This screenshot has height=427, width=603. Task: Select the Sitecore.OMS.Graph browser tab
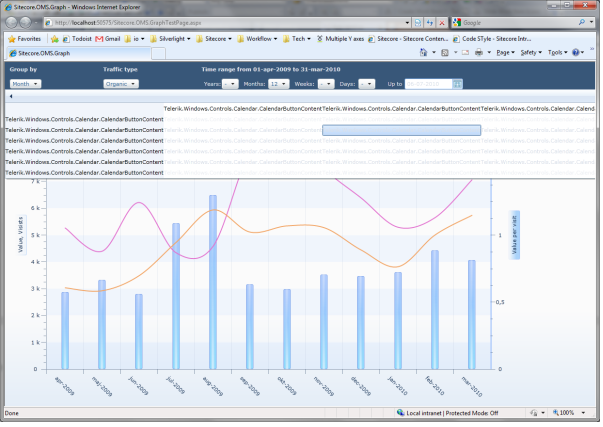42,52
